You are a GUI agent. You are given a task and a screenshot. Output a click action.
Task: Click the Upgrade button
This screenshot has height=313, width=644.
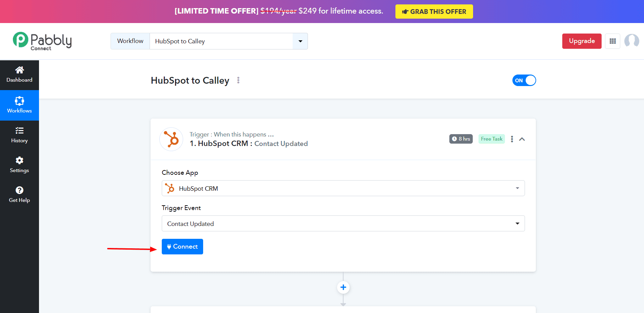coord(582,41)
